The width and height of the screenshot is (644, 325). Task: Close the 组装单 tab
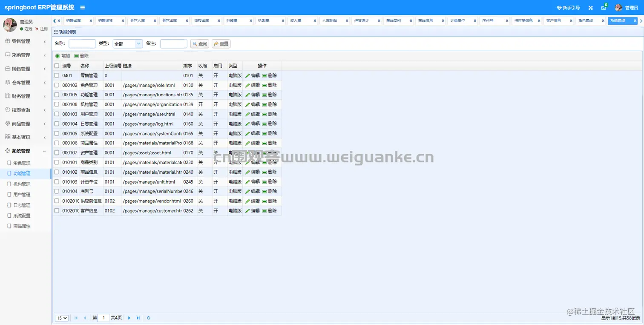pos(251,20)
